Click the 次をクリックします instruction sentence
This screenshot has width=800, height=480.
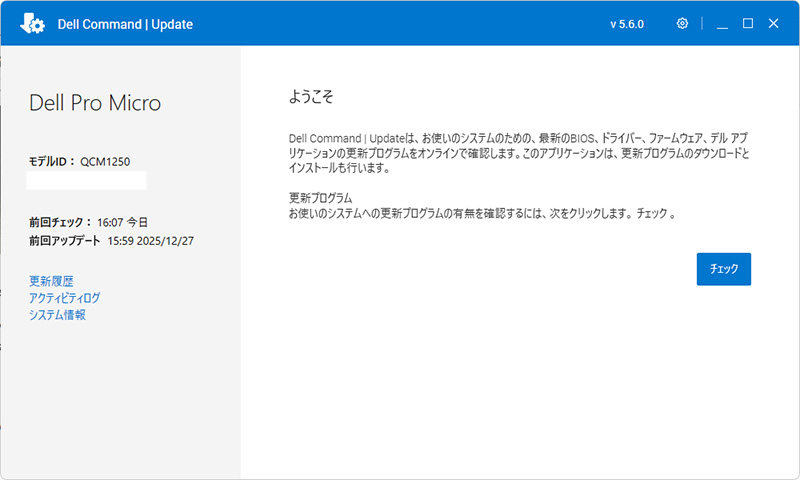click(x=482, y=214)
